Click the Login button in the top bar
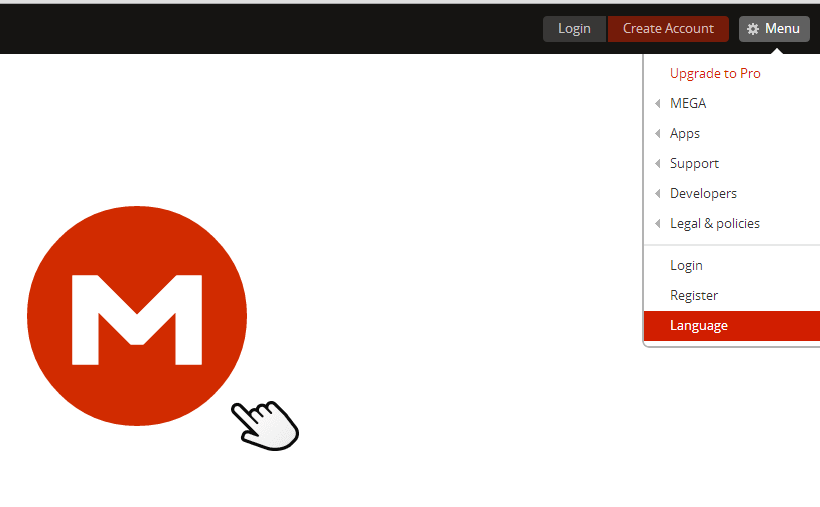 tap(574, 29)
